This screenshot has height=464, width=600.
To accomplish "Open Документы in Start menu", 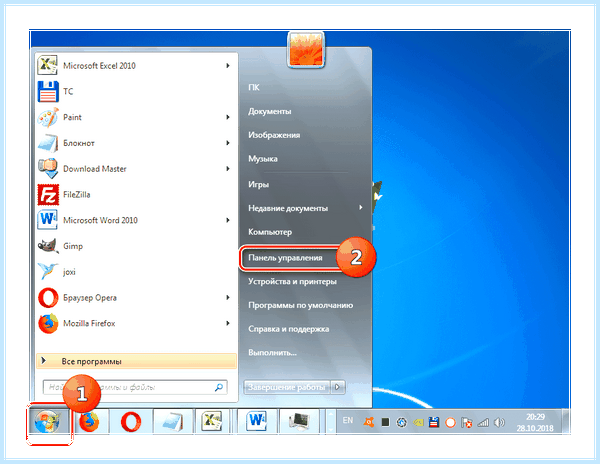I will pos(269,111).
